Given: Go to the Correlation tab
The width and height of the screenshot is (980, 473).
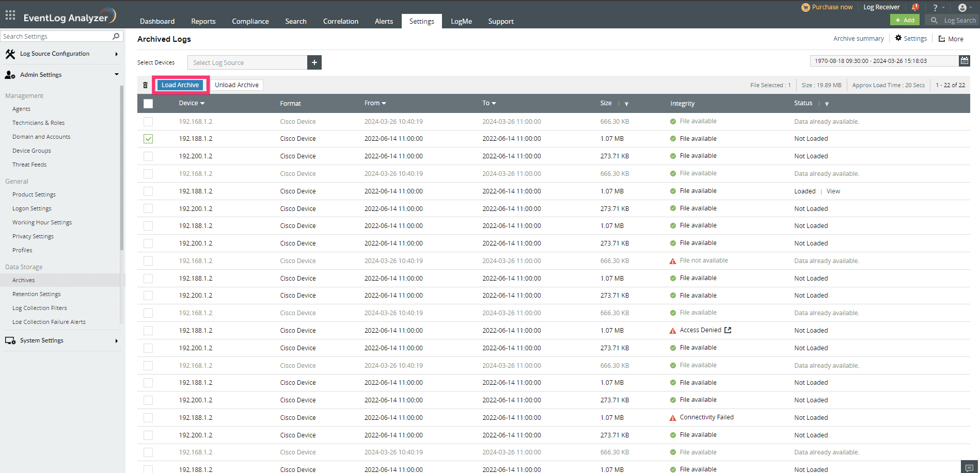Looking at the screenshot, I should [341, 21].
